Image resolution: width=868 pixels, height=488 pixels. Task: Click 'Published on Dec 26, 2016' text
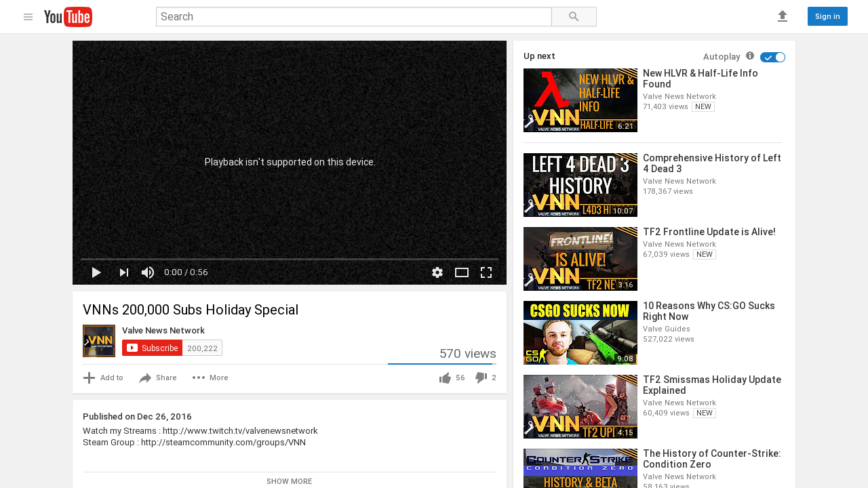pos(137,417)
